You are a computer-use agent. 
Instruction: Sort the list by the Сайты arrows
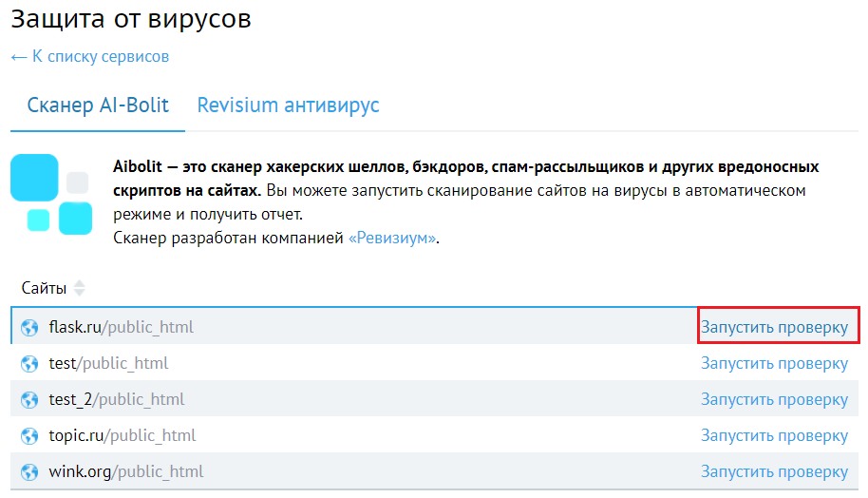click(79, 288)
